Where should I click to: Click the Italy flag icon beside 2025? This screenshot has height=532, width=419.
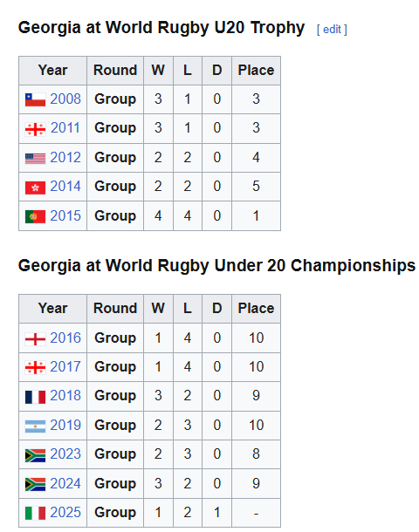click(x=35, y=513)
